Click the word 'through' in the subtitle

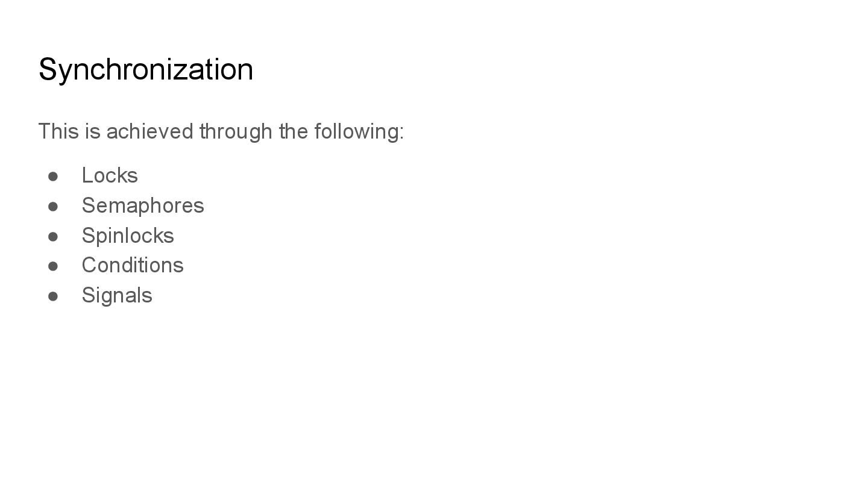tap(236, 131)
